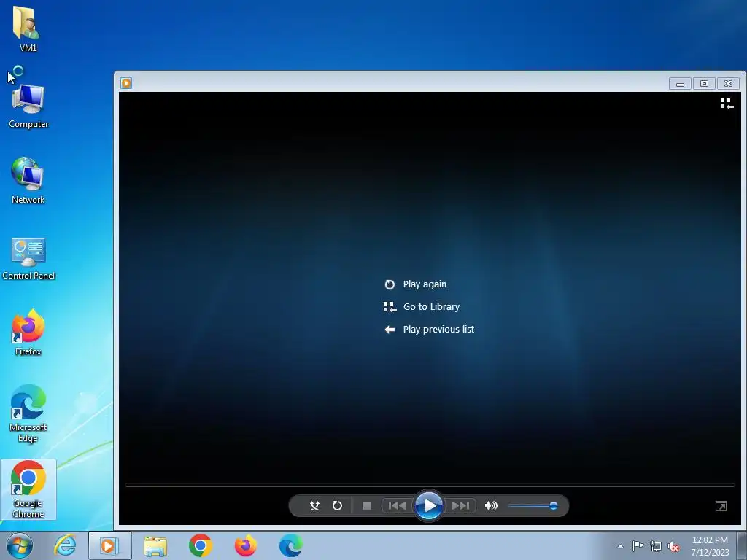747x560 pixels.
Task: Skip to the next track
Action: [460, 506]
